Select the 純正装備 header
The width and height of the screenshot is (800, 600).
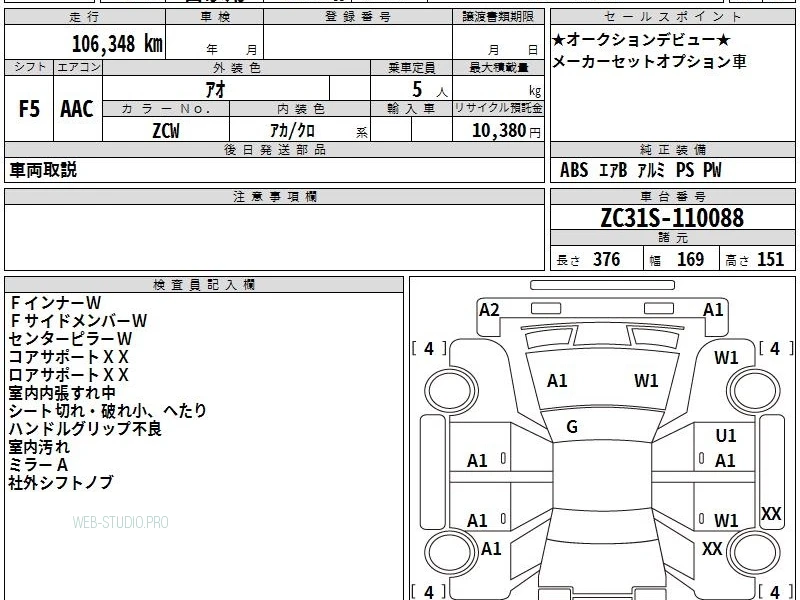(673, 150)
